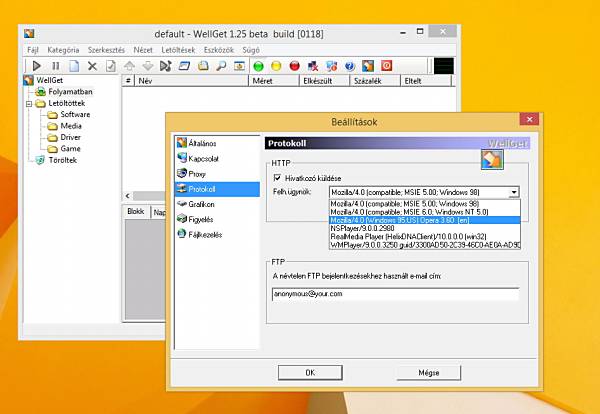Image resolution: width=600 pixels, height=414 pixels.
Task: Click the settings monitor toolbar icon
Action: (331, 66)
